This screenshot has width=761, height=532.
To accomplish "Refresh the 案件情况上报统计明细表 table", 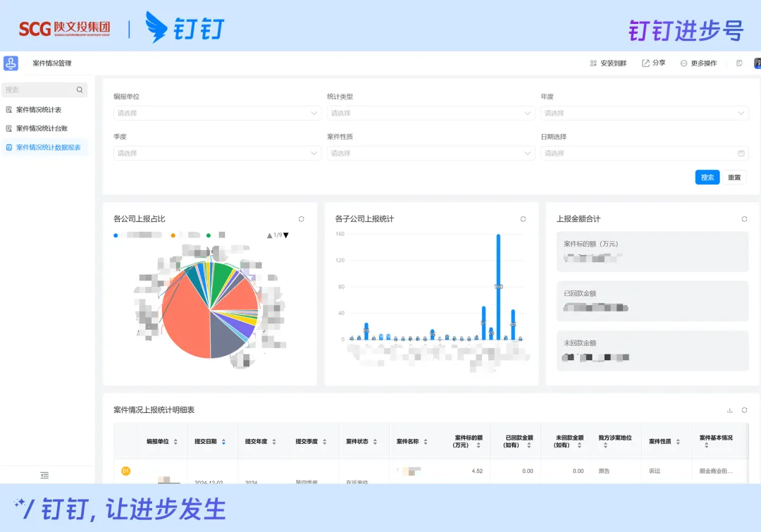I will (745, 411).
